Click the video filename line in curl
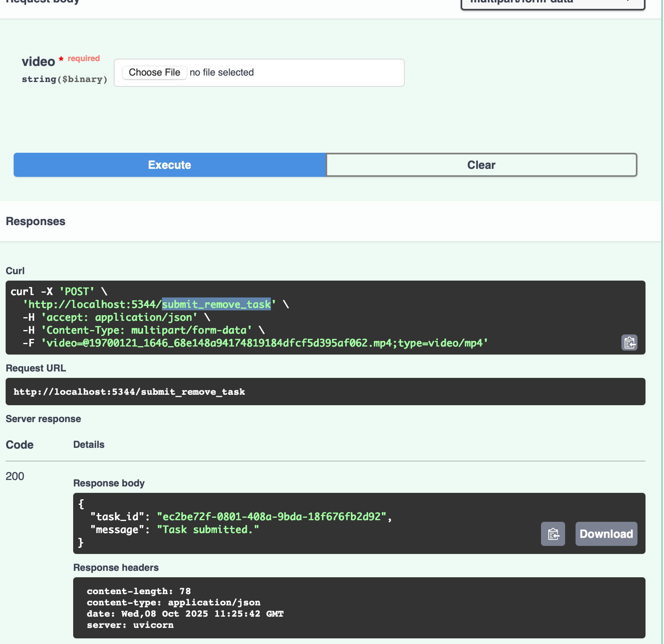This screenshot has width=664, height=644. click(265, 343)
